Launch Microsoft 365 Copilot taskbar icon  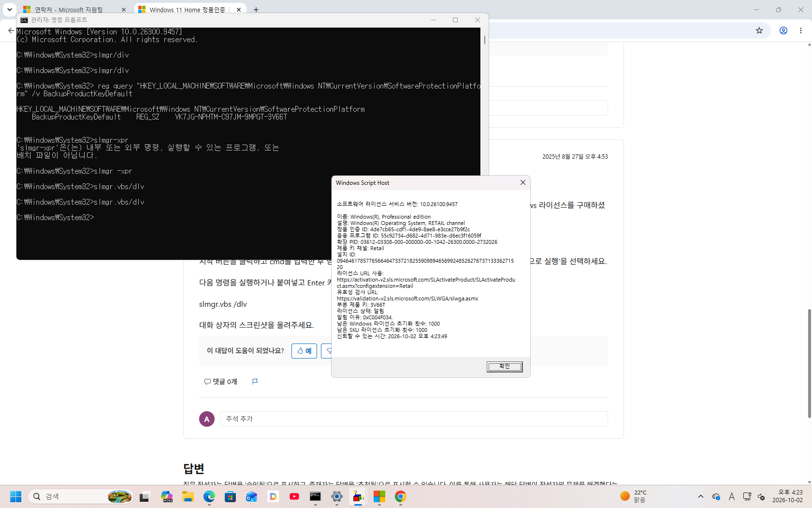pos(167,496)
